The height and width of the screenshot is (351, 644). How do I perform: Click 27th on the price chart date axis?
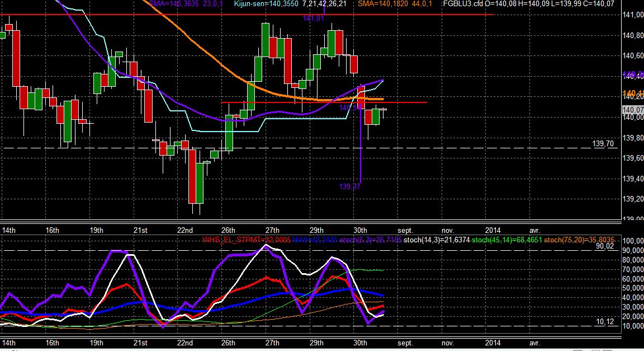click(272, 231)
